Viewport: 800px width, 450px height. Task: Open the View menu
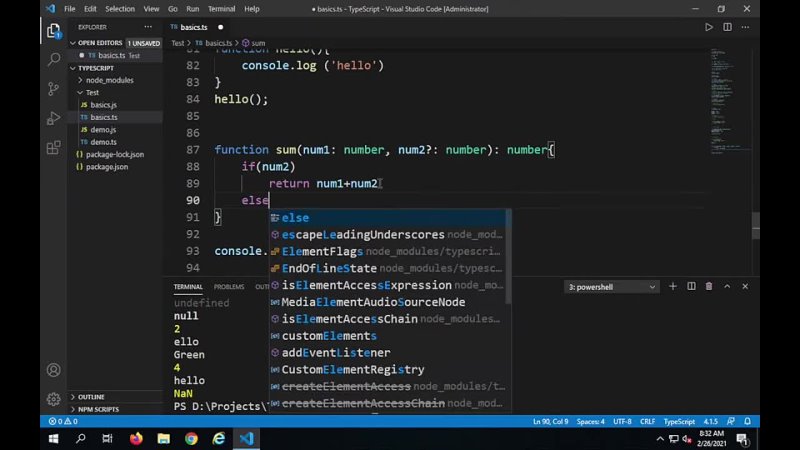[151, 9]
